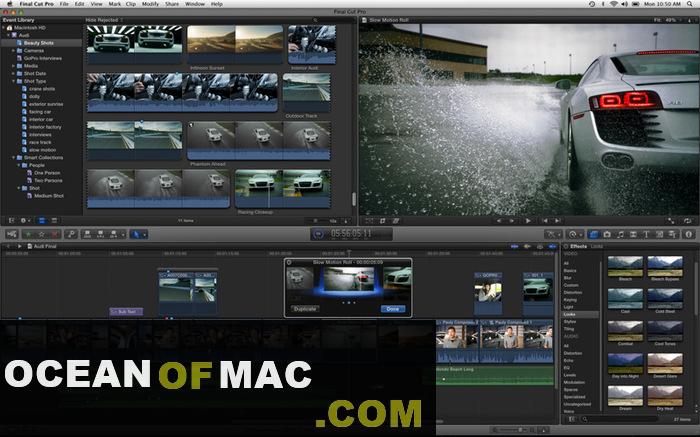This screenshot has height=437, width=700.
Task: Toggle timeline skimming button
Action: [x=515, y=246]
